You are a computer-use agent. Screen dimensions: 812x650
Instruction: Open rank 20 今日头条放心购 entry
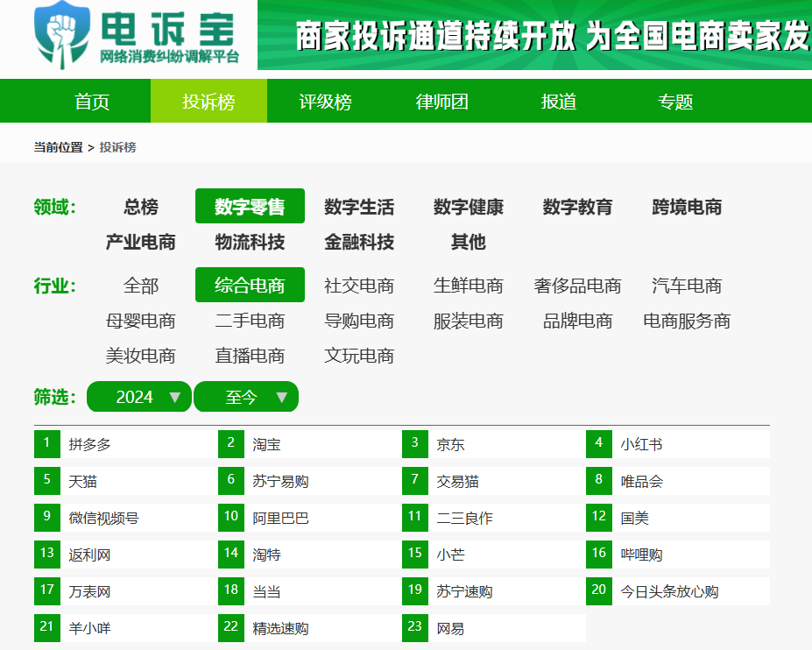coord(678,591)
